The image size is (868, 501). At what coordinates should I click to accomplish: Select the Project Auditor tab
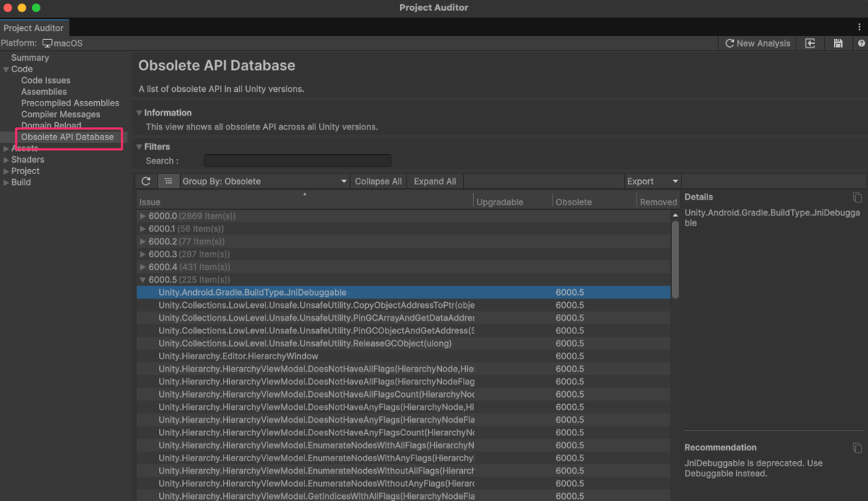click(34, 28)
